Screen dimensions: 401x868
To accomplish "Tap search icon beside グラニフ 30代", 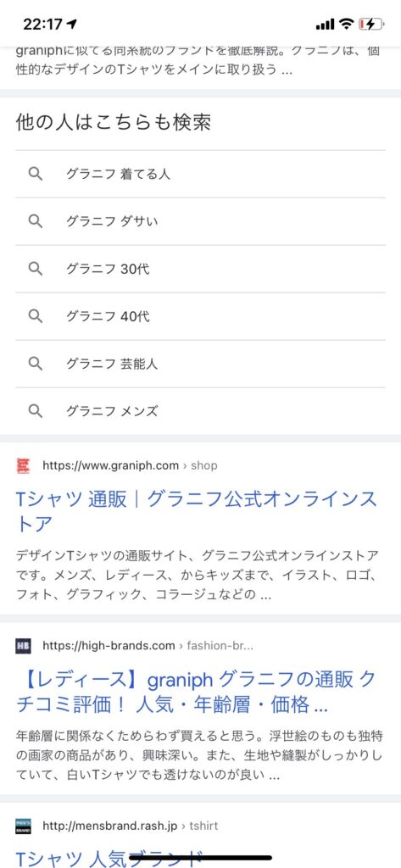I will [36, 269].
